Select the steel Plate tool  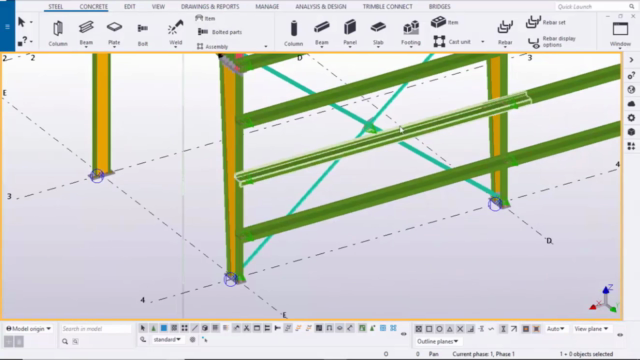tap(114, 32)
